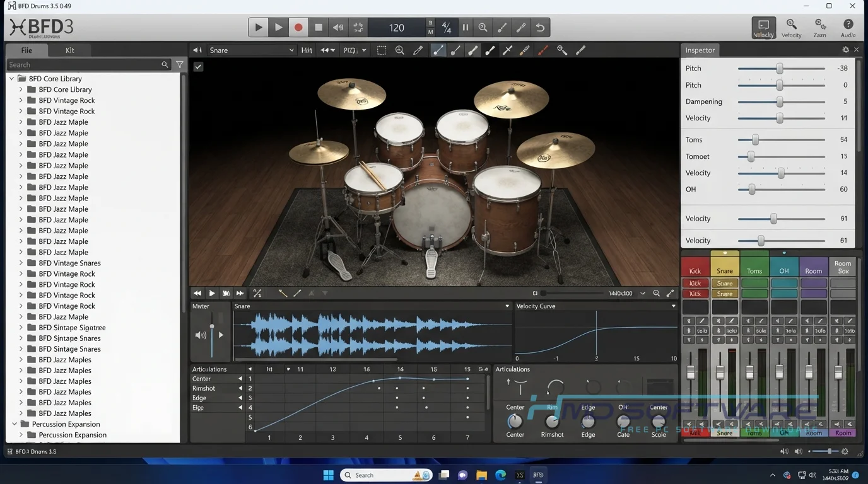
Task: Click the Tomoet slider in Inspector
Action: coord(781,156)
